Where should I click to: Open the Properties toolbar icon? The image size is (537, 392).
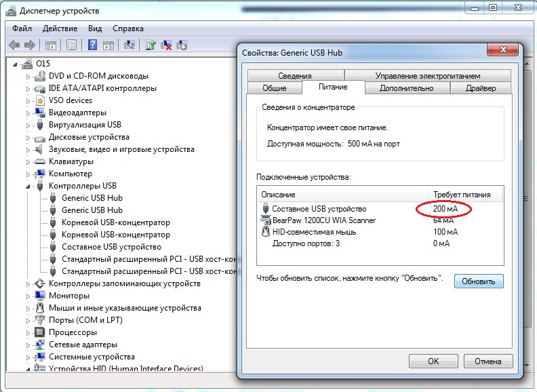71,45
